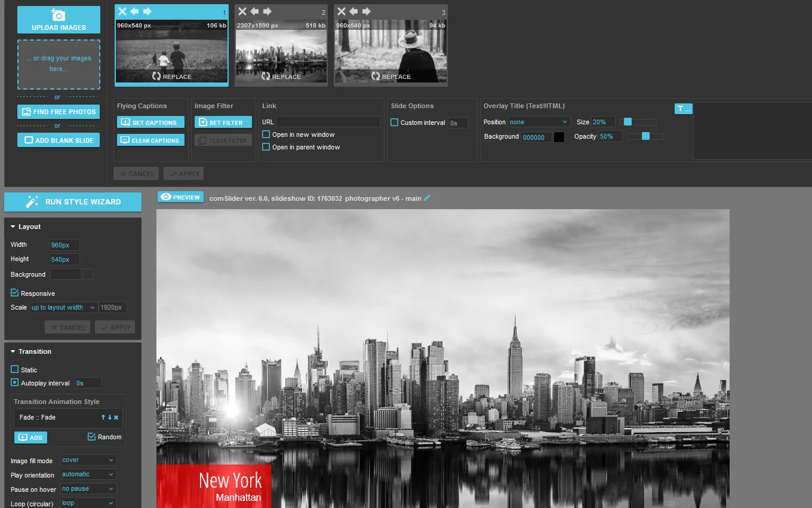Viewport: 812px width, 508px height.
Task: Adjust the overlay Size slider
Action: 628,122
